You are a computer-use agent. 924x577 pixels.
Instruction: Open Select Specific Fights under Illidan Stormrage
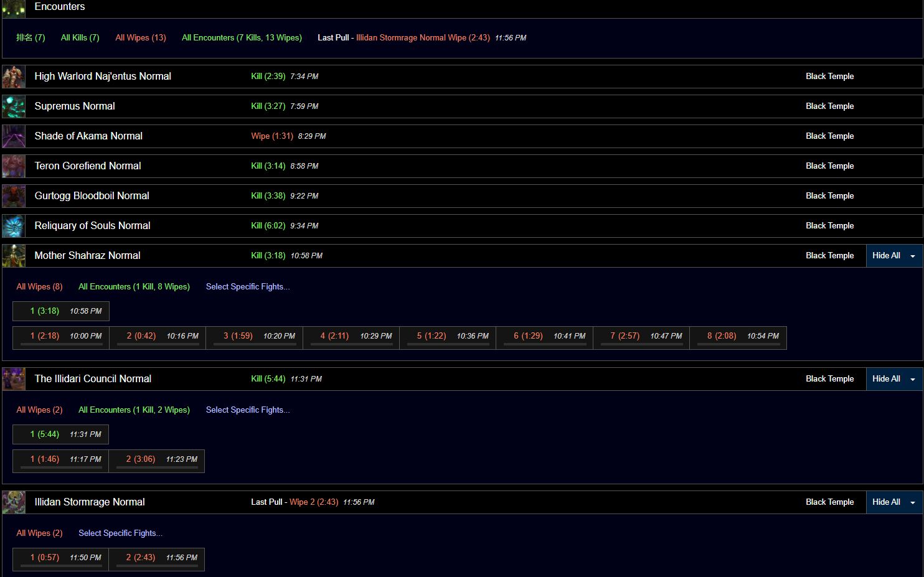click(120, 533)
